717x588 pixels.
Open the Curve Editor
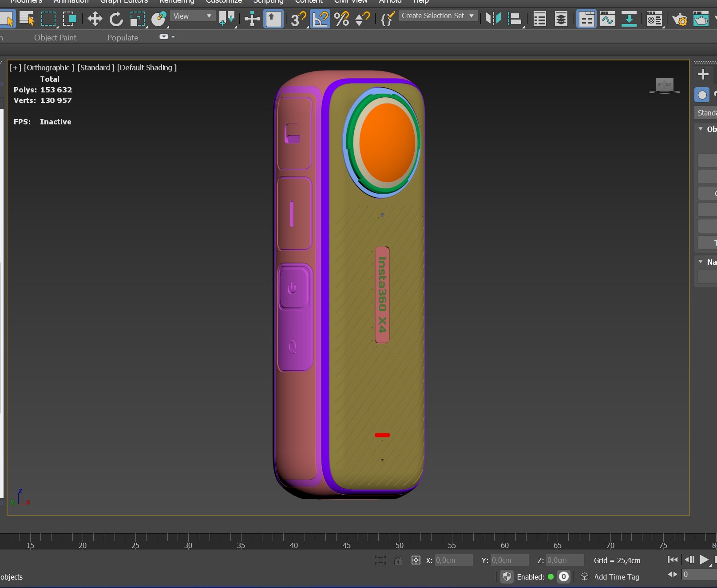pos(607,19)
